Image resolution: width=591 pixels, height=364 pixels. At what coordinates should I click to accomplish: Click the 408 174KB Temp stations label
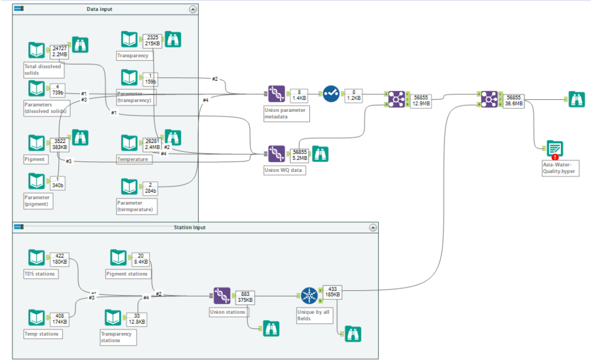pyautogui.click(x=59, y=319)
